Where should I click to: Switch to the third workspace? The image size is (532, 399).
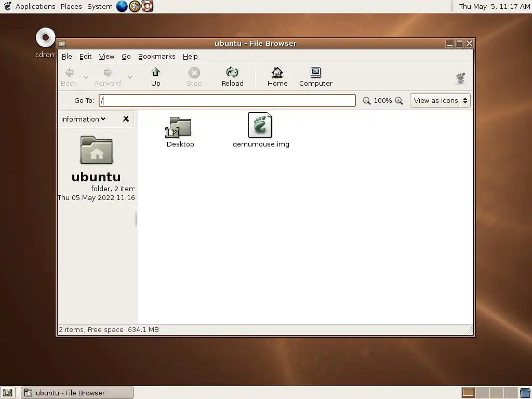tap(496, 393)
